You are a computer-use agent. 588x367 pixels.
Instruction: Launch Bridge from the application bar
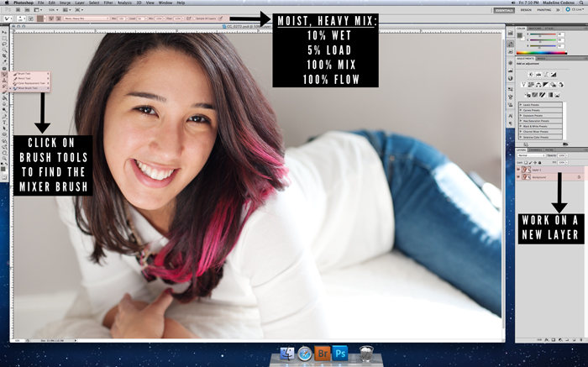pos(18,10)
